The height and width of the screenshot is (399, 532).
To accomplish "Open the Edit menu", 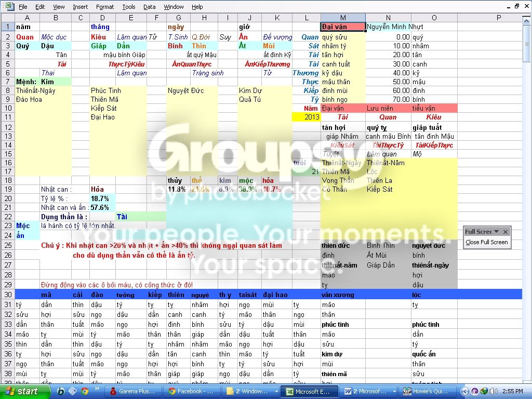I will coord(40,7).
